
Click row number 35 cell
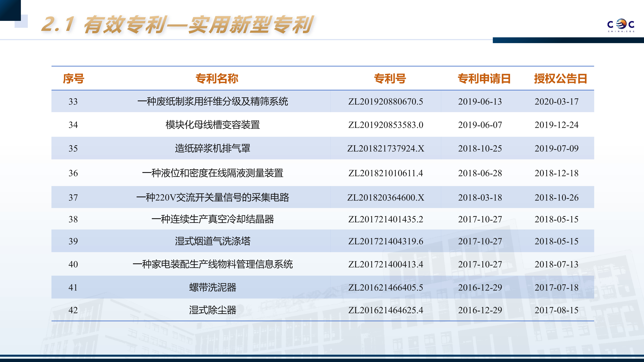point(73,148)
